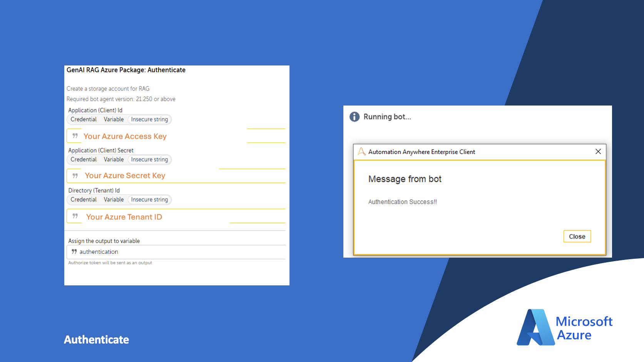Click the 'Message from bot' heading
This screenshot has width=644, height=362.
(x=405, y=179)
